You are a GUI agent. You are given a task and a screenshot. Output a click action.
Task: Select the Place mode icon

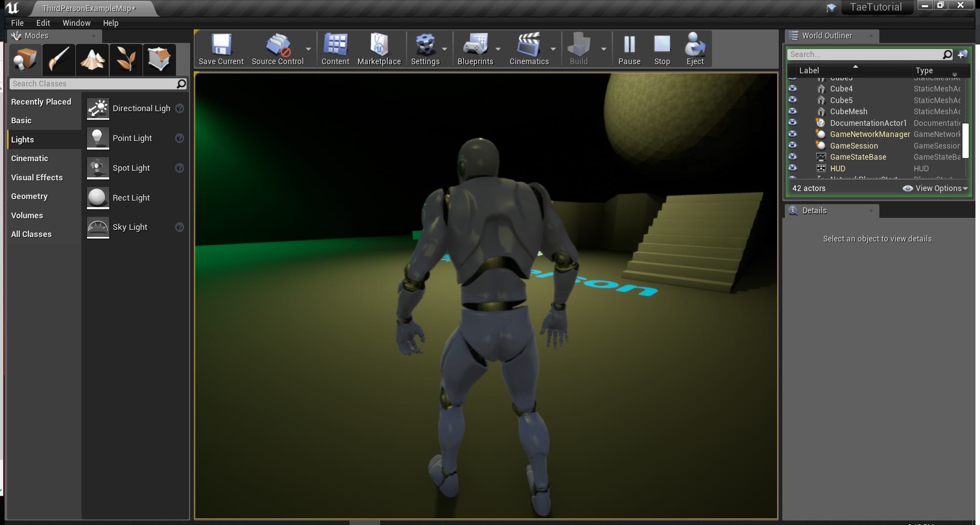(25, 59)
